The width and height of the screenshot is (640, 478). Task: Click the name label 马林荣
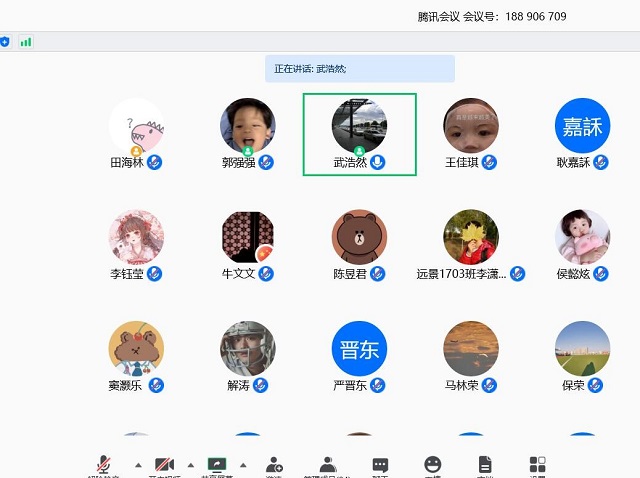pyautogui.click(x=462, y=385)
